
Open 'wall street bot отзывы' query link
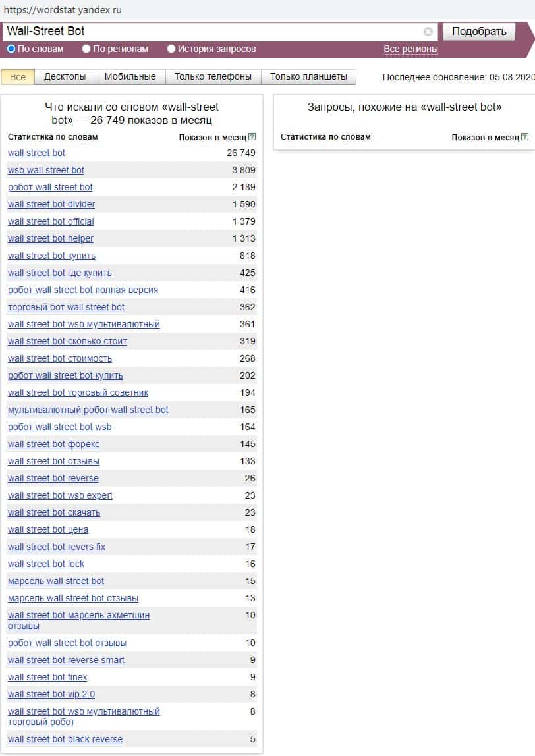pos(53,461)
